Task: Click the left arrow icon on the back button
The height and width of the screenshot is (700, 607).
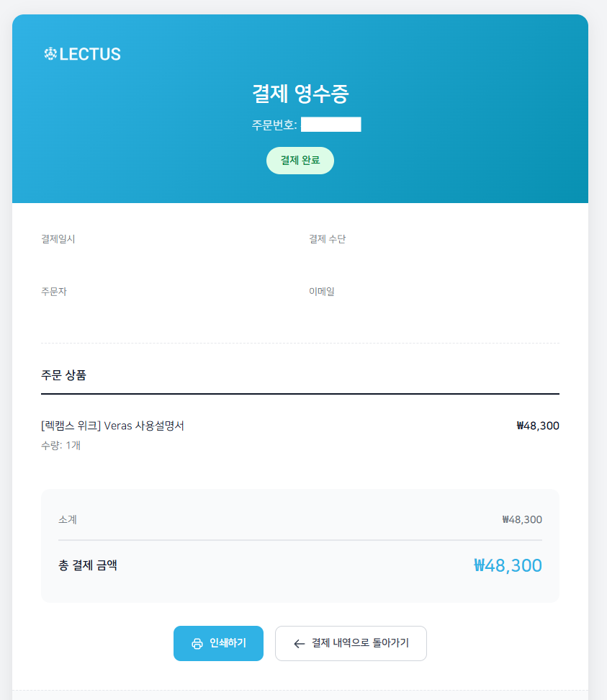Action: click(x=300, y=644)
